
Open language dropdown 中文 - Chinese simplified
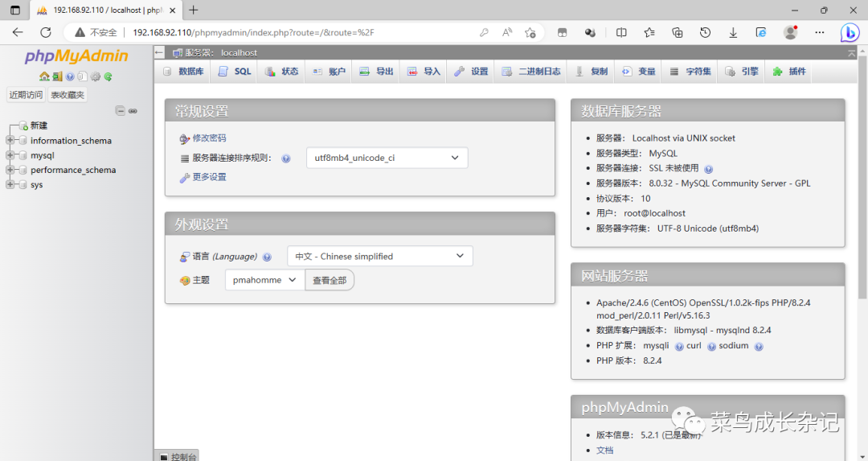tap(379, 257)
